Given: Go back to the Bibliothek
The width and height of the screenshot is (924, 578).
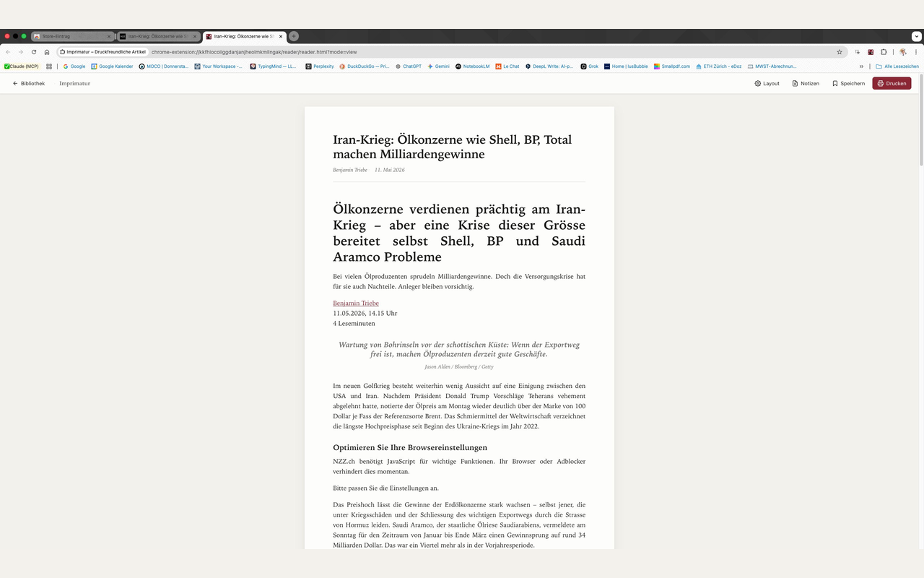Looking at the screenshot, I should pyautogui.click(x=29, y=83).
